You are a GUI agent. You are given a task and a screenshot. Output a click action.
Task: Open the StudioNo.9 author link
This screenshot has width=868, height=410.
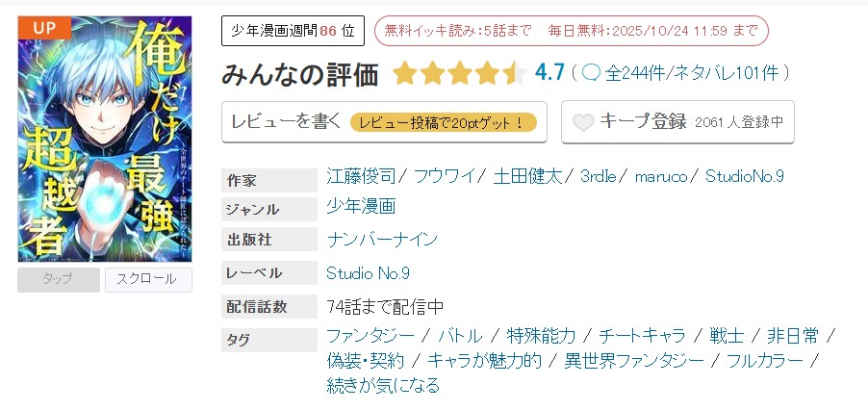click(x=745, y=176)
